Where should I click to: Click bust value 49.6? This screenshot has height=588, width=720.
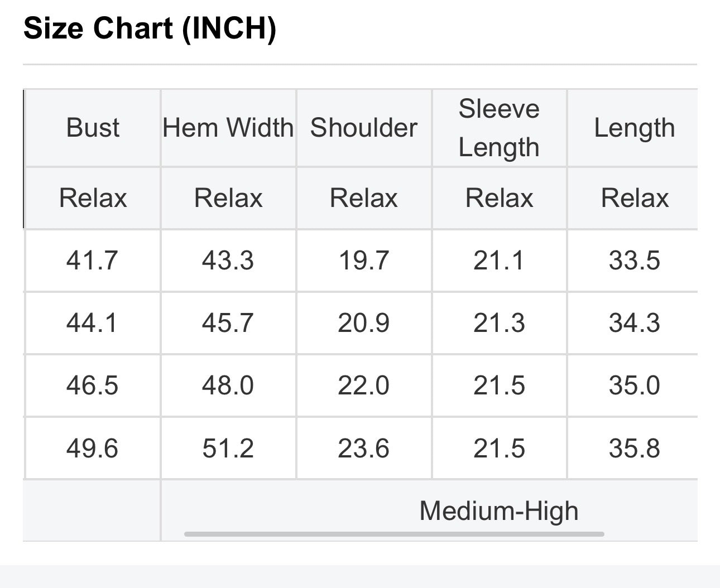(92, 449)
